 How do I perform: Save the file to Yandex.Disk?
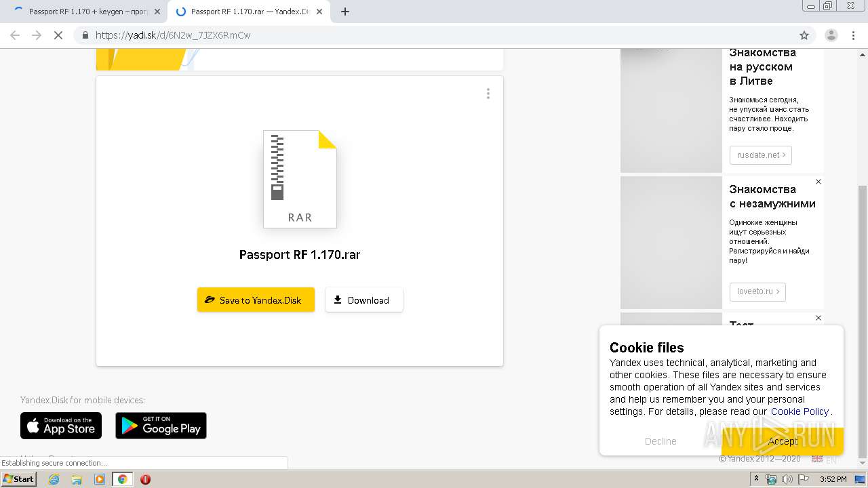pos(256,300)
